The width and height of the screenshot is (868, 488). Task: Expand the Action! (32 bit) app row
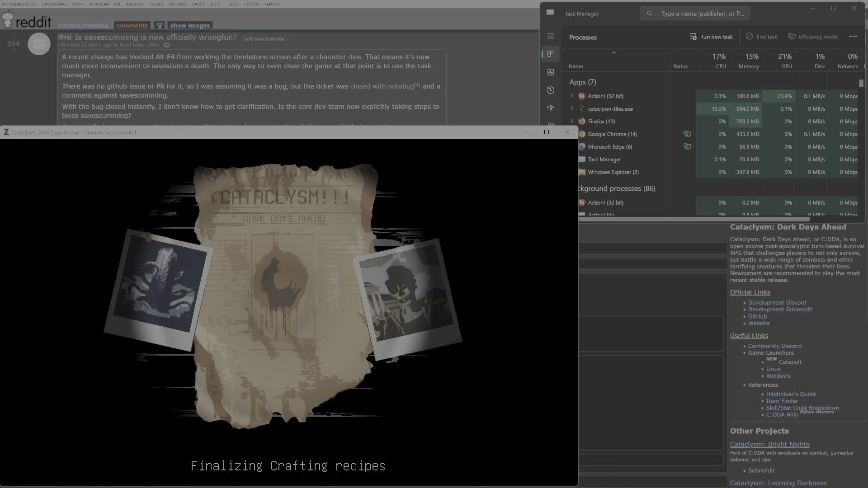coord(572,96)
